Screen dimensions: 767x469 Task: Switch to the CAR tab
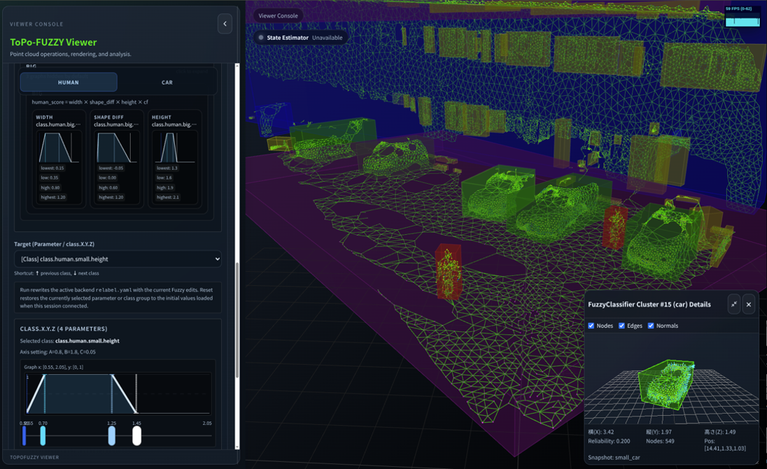pos(167,82)
